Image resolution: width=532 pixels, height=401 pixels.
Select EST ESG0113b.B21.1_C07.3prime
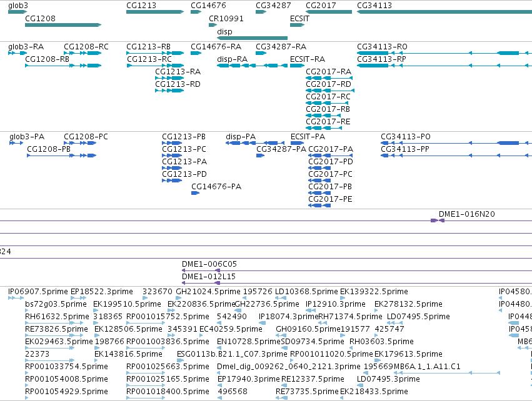click(232, 354)
